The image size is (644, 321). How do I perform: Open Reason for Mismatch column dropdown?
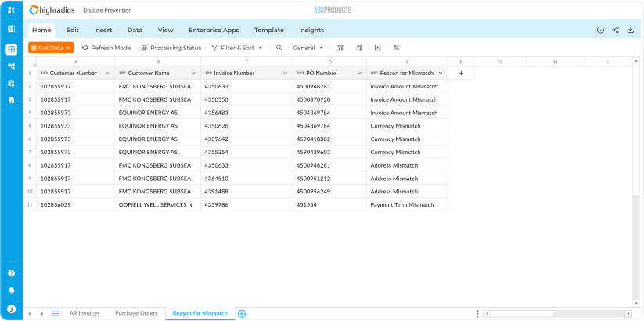pos(441,73)
